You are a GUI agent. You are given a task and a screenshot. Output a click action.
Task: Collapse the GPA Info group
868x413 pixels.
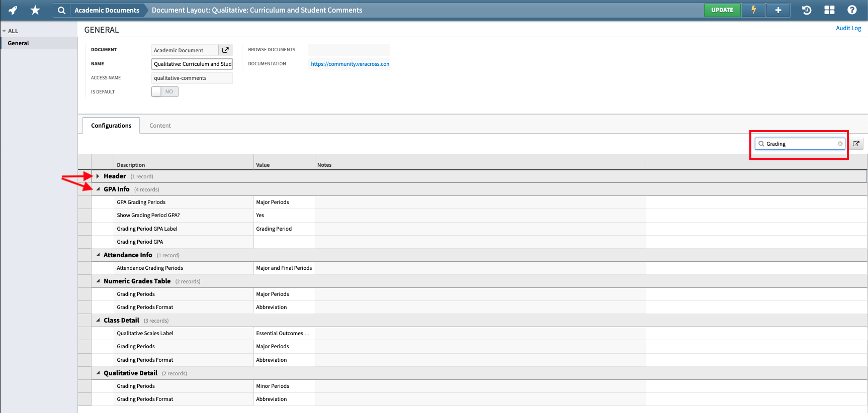coord(98,189)
